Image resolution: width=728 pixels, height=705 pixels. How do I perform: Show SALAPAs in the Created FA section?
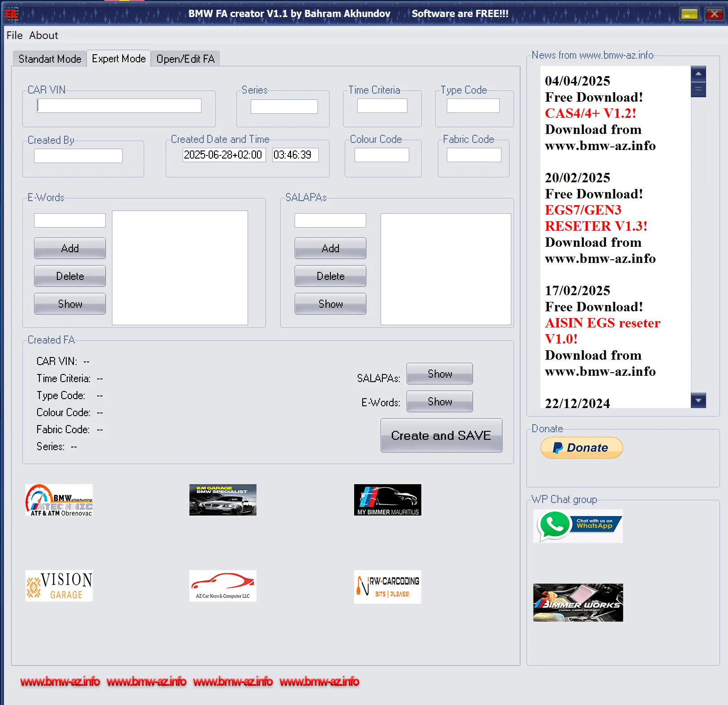coord(440,374)
